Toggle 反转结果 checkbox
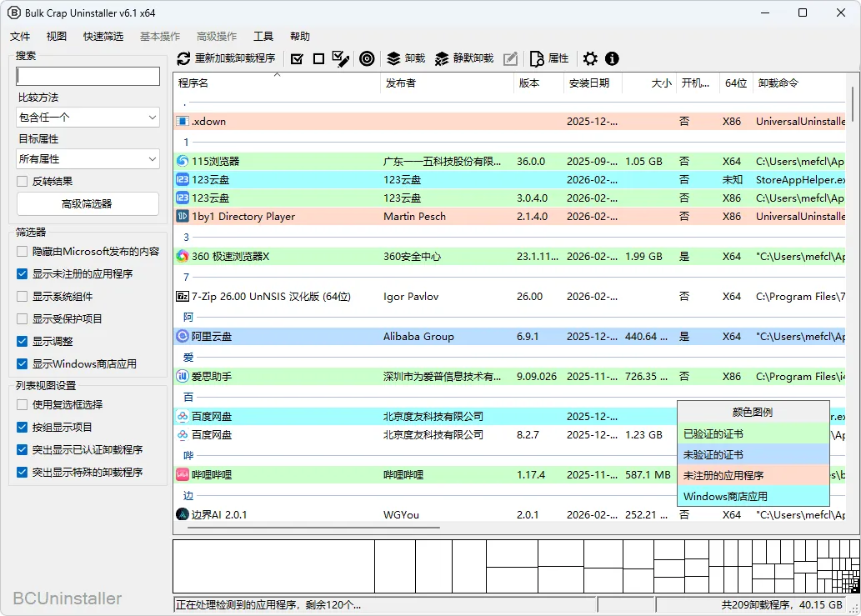The width and height of the screenshot is (861, 616). pyautogui.click(x=22, y=181)
